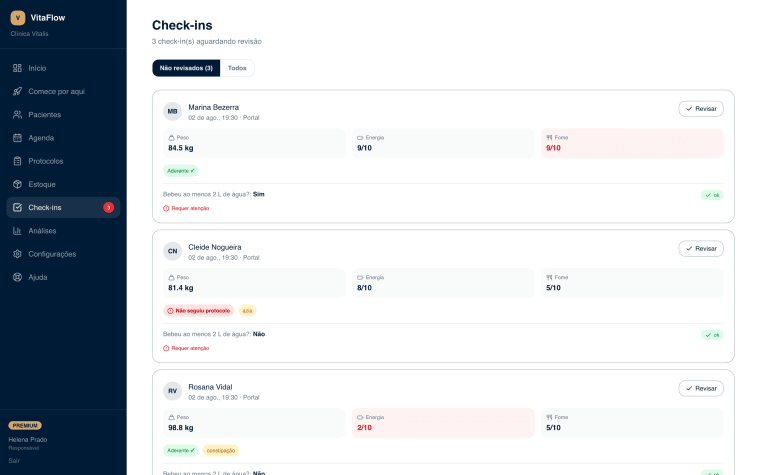Switch to the Todos tab

tap(237, 68)
